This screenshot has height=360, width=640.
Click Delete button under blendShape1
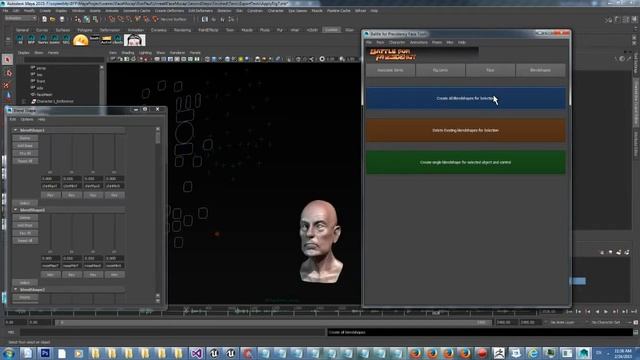pyautogui.click(x=25, y=138)
